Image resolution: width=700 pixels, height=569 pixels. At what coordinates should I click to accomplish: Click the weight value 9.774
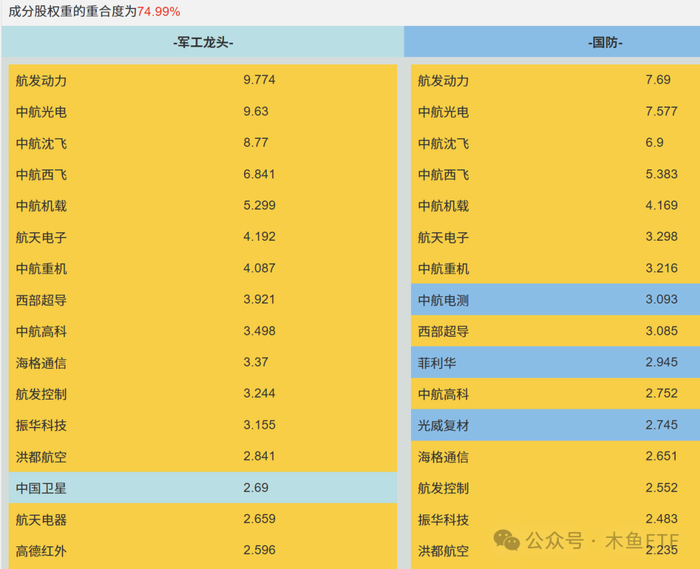259,80
